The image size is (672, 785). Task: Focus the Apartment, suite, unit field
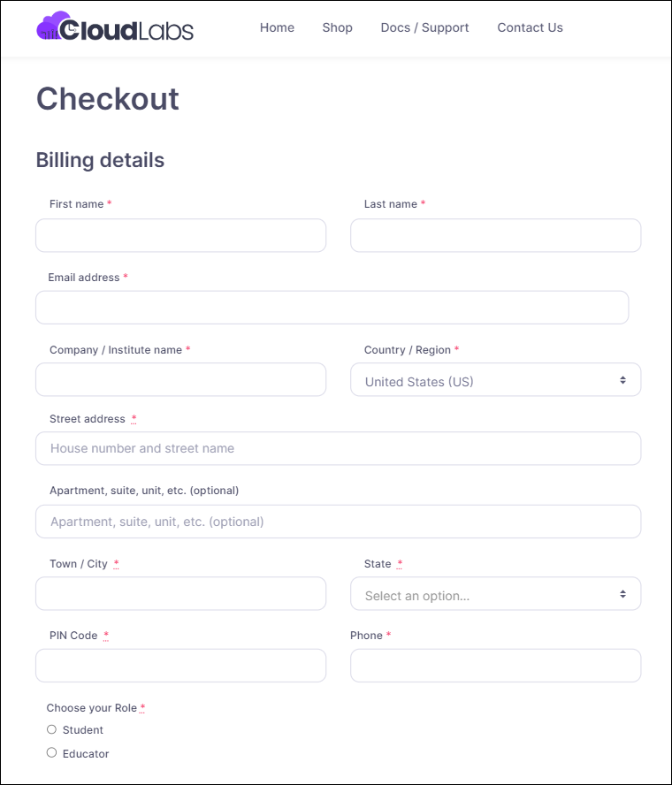point(338,522)
